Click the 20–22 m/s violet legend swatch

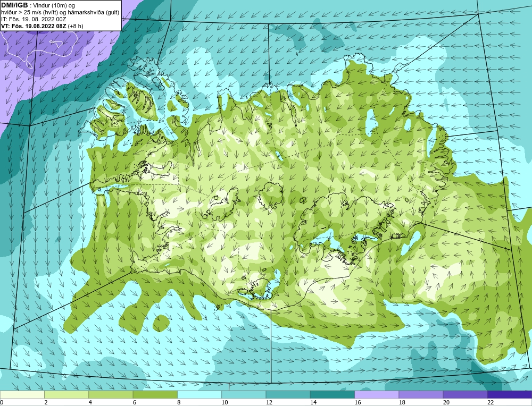[465, 394]
